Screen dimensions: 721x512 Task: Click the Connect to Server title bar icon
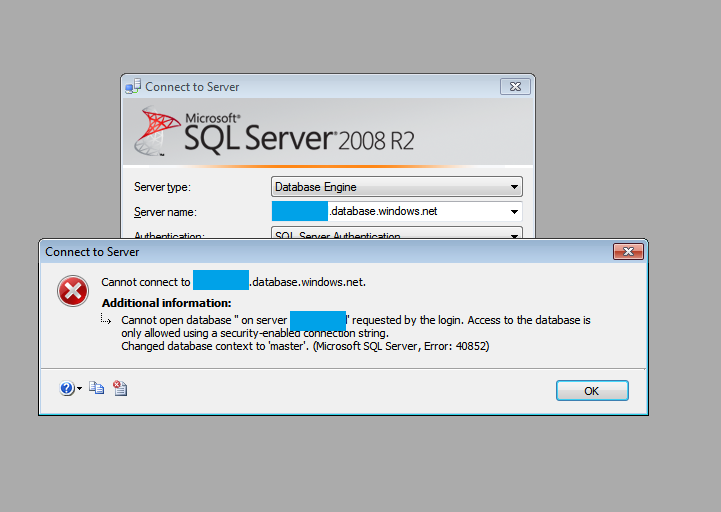pos(133,86)
